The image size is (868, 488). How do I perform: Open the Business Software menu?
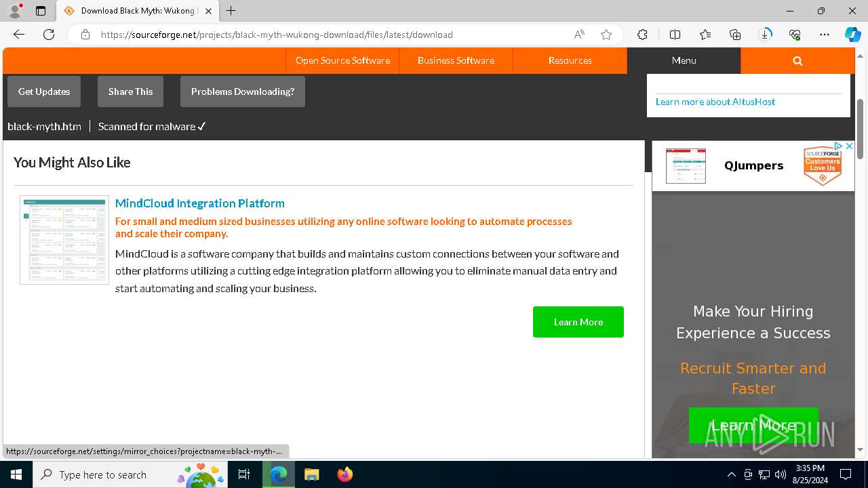pyautogui.click(x=456, y=60)
